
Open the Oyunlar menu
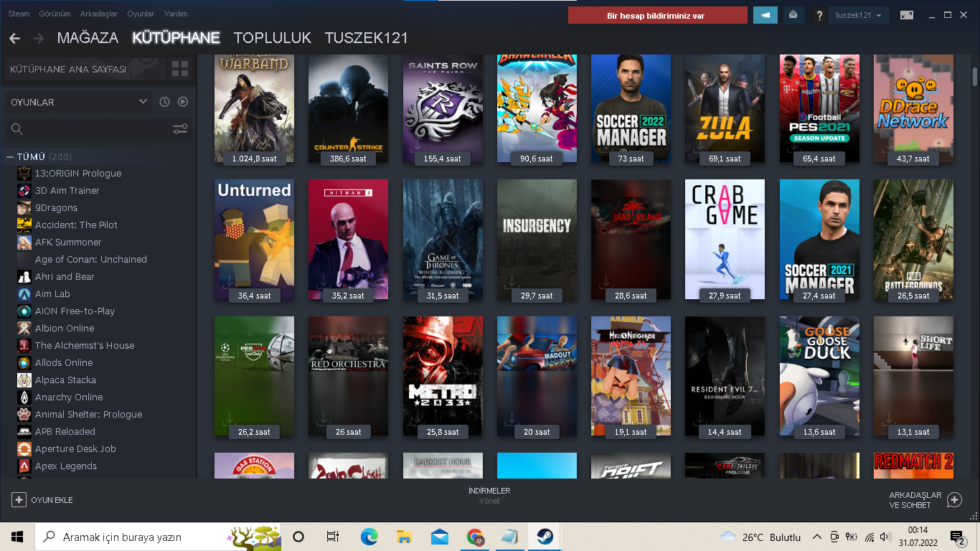pos(141,14)
